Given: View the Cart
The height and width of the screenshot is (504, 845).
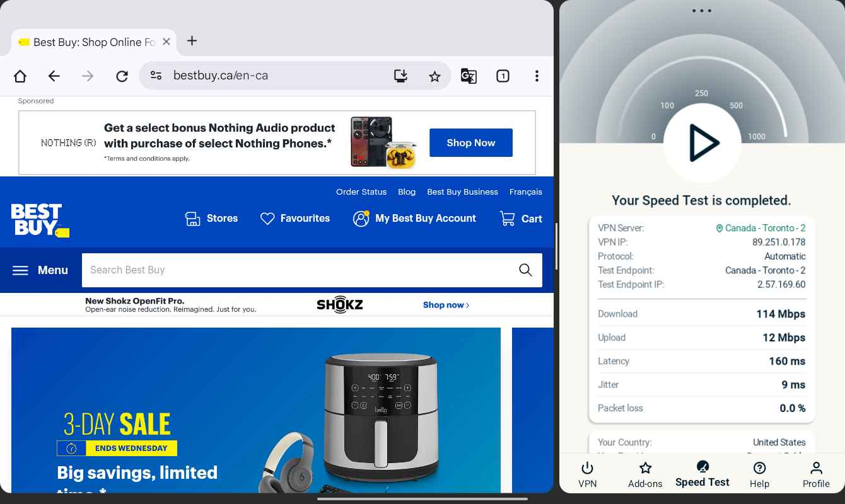Looking at the screenshot, I should coord(521,219).
